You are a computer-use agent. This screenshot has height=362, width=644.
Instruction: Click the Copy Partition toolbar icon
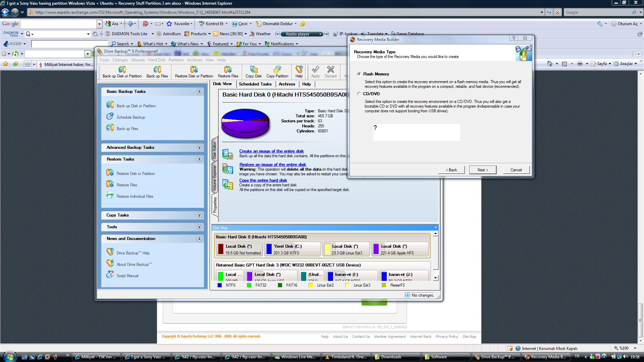pos(277,72)
